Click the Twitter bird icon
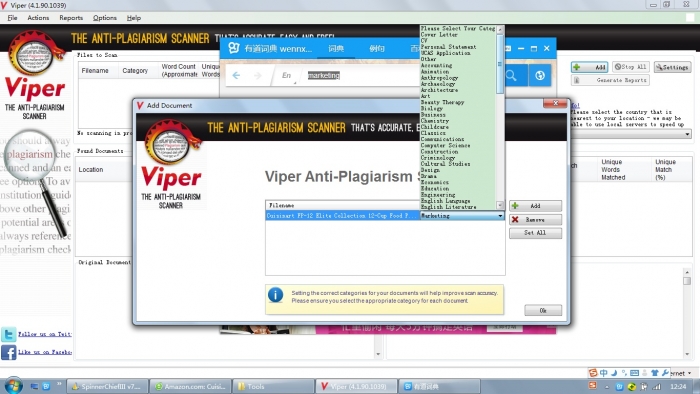Image resolution: width=700 pixels, height=394 pixels. [8, 334]
